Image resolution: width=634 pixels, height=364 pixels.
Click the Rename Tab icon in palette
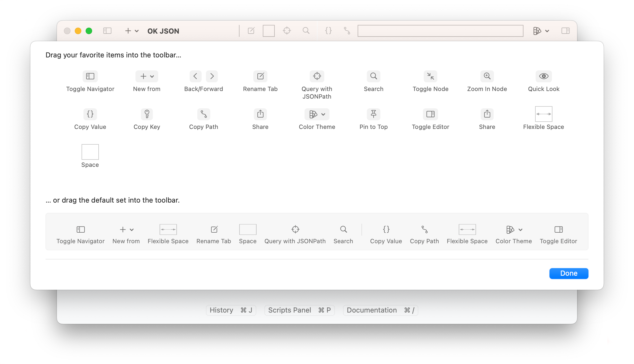click(x=260, y=76)
